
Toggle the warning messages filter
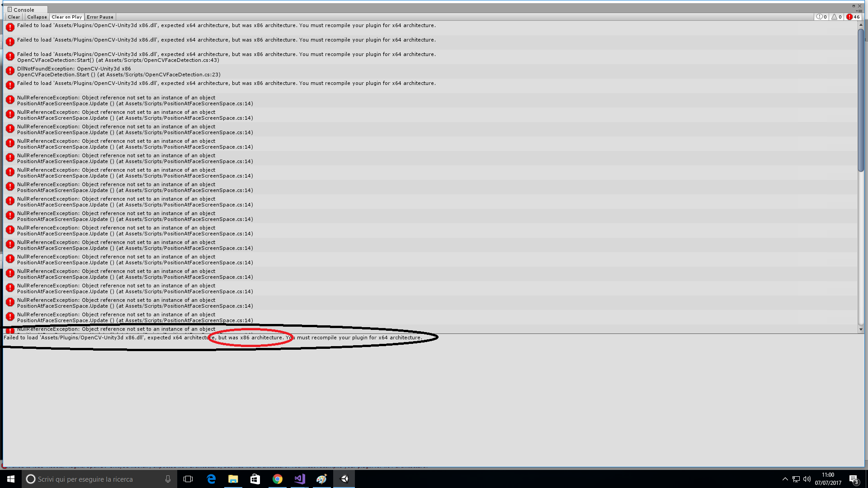(837, 17)
